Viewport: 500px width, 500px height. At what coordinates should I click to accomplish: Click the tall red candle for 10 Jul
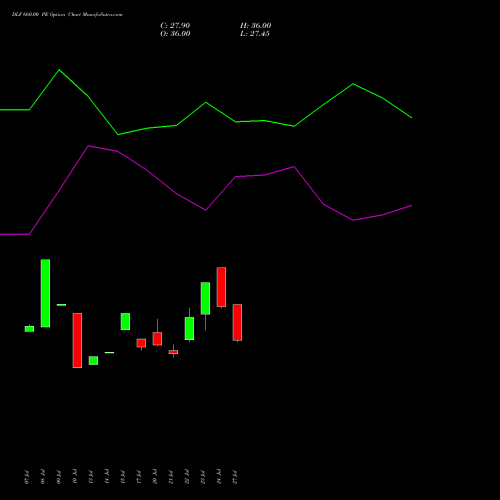tap(77, 340)
